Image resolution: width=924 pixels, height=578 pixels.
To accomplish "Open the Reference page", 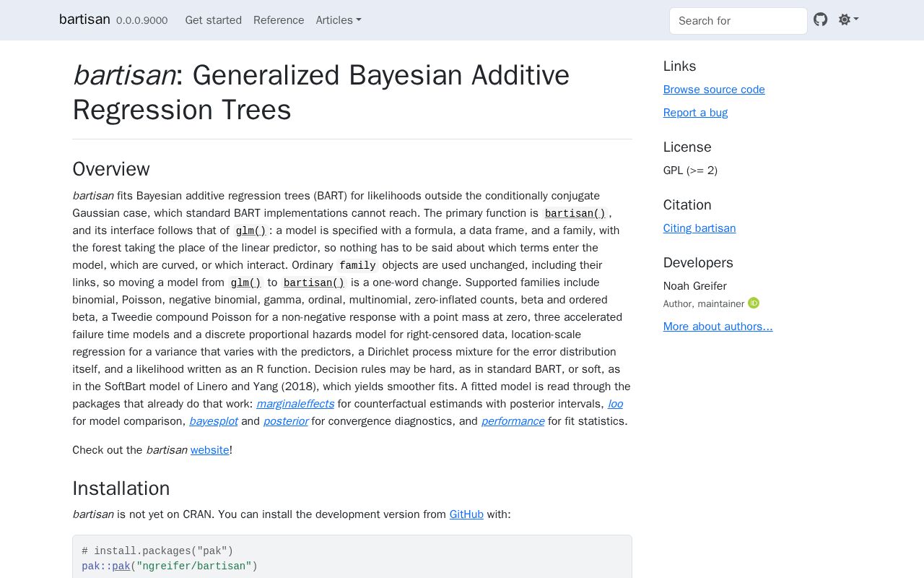I will click(279, 20).
